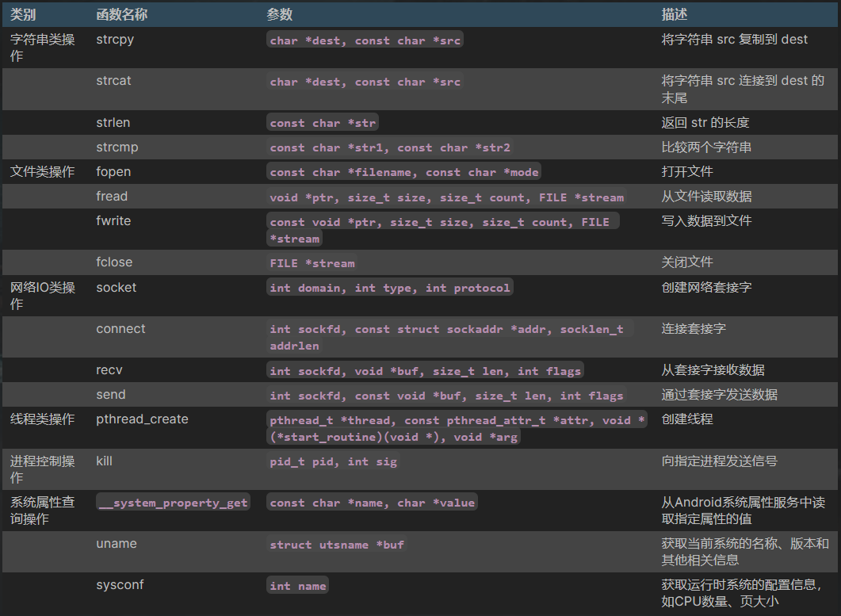Click description 将字符串 src 连接到 dest 的末尾
Screen dimensions: 841x616
click(743, 90)
